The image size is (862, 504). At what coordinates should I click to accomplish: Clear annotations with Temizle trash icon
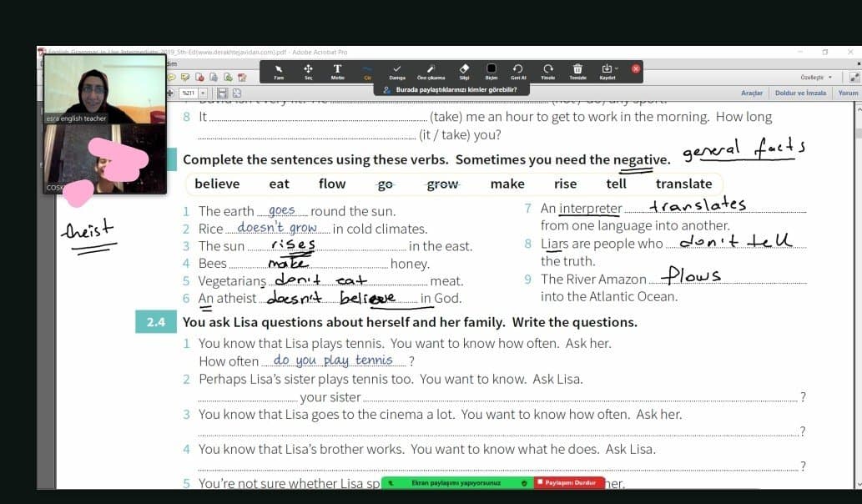click(x=577, y=72)
